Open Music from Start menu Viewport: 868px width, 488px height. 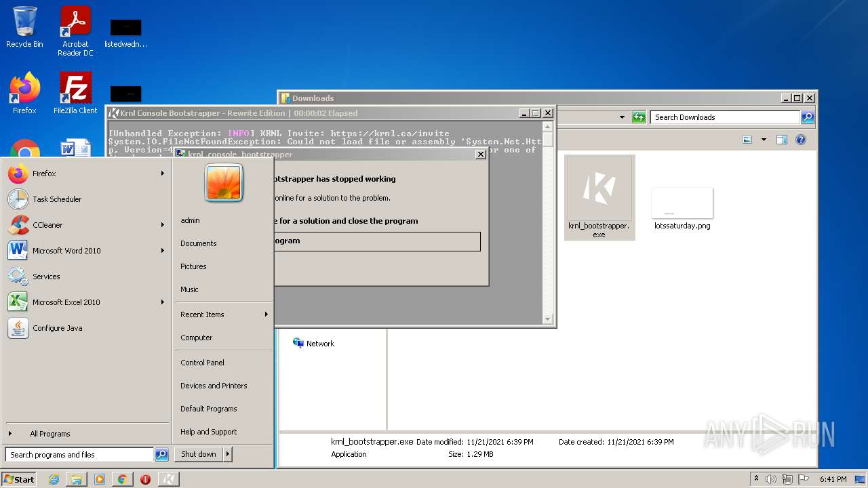(189, 289)
